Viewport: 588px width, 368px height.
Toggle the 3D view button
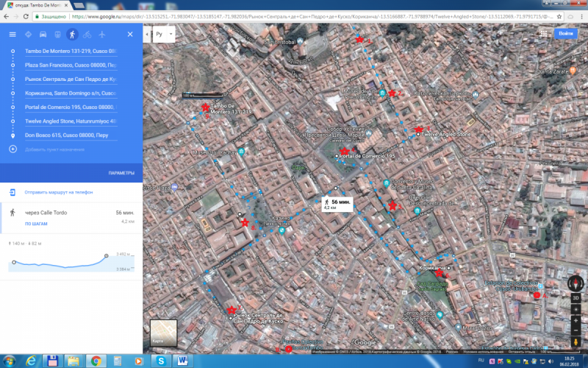(x=576, y=298)
